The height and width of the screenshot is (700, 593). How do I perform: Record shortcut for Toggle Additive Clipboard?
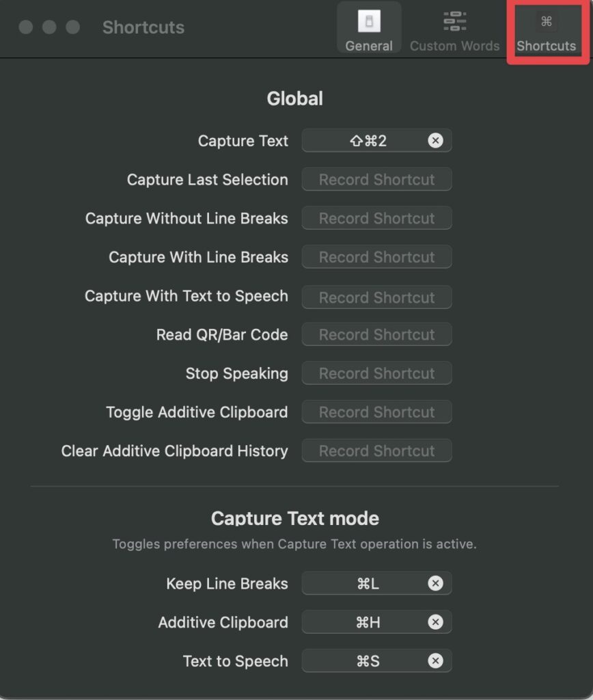click(x=376, y=412)
